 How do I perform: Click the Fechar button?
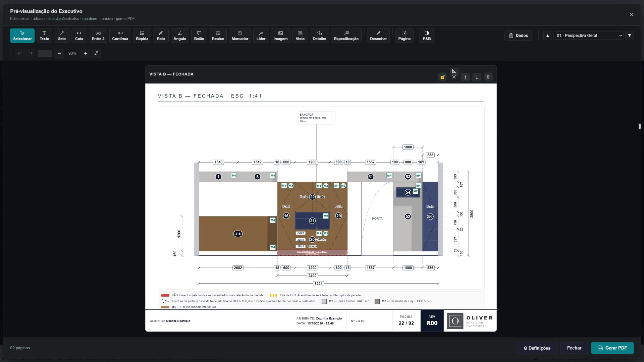[574, 348]
